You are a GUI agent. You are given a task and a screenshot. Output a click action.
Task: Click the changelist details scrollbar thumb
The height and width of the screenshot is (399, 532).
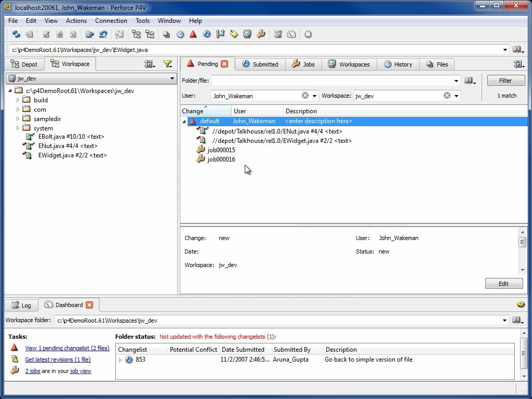[522, 242]
